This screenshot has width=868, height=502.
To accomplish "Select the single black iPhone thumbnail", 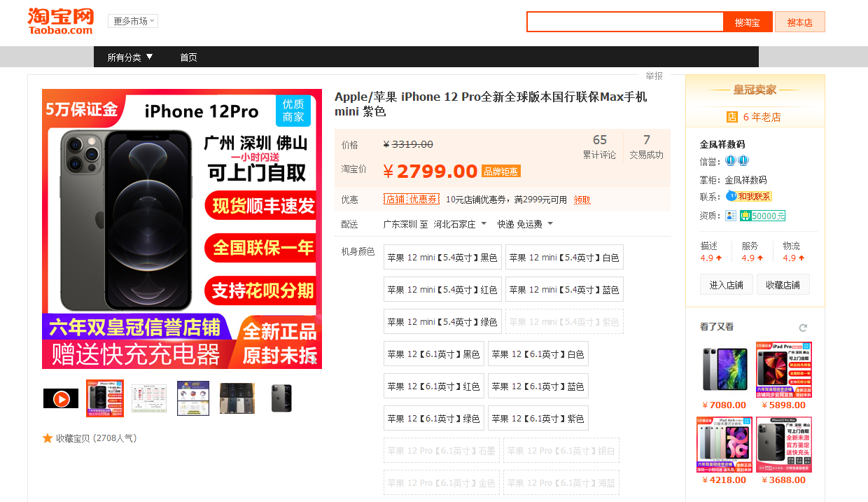I will pyautogui.click(x=281, y=398).
